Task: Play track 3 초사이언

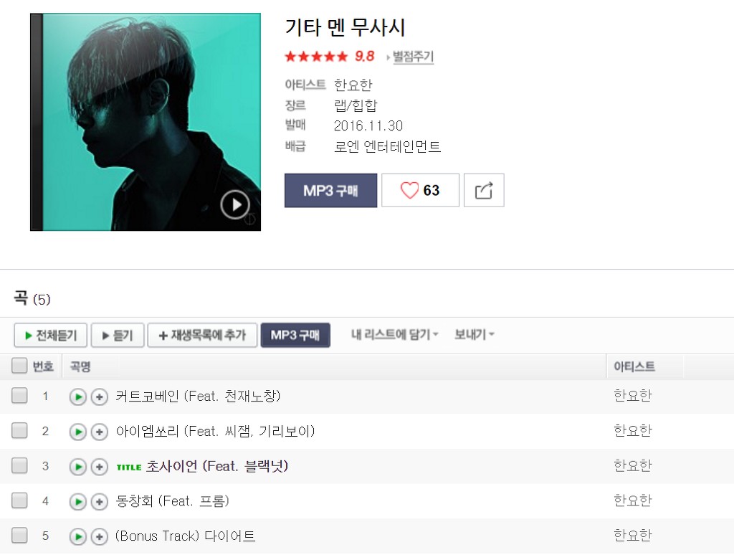Action: pyautogui.click(x=77, y=467)
